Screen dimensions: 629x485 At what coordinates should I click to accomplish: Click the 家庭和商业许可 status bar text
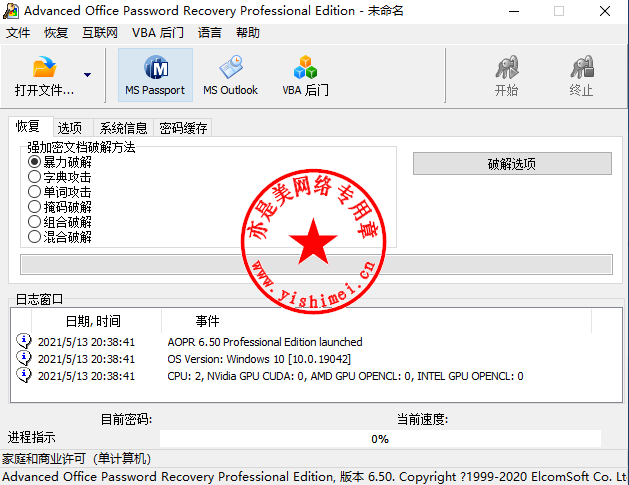[76, 459]
